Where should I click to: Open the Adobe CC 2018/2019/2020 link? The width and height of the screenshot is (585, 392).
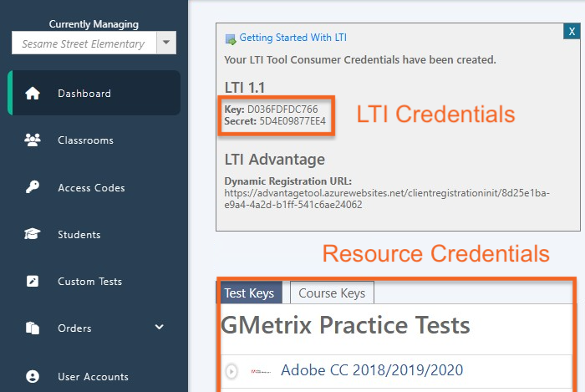pos(372,370)
